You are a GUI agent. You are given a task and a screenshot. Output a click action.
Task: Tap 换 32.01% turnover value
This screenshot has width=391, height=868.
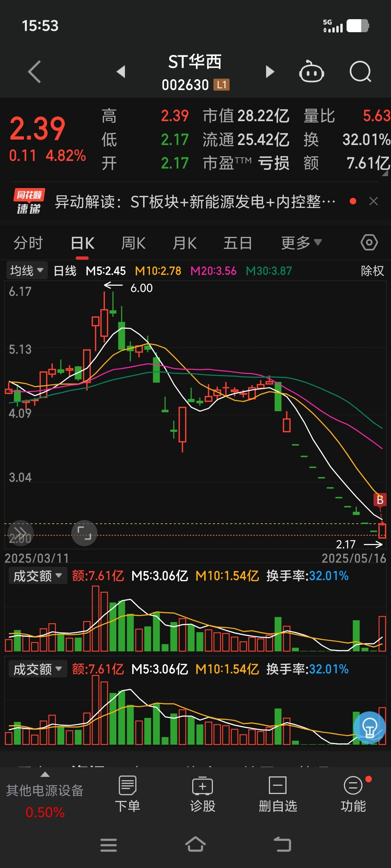point(347,140)
